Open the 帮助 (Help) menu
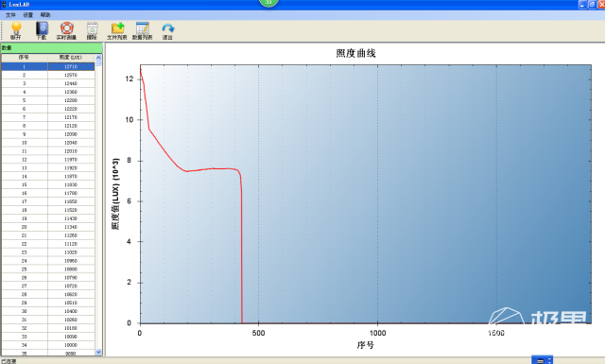 [x=45, y=15]
